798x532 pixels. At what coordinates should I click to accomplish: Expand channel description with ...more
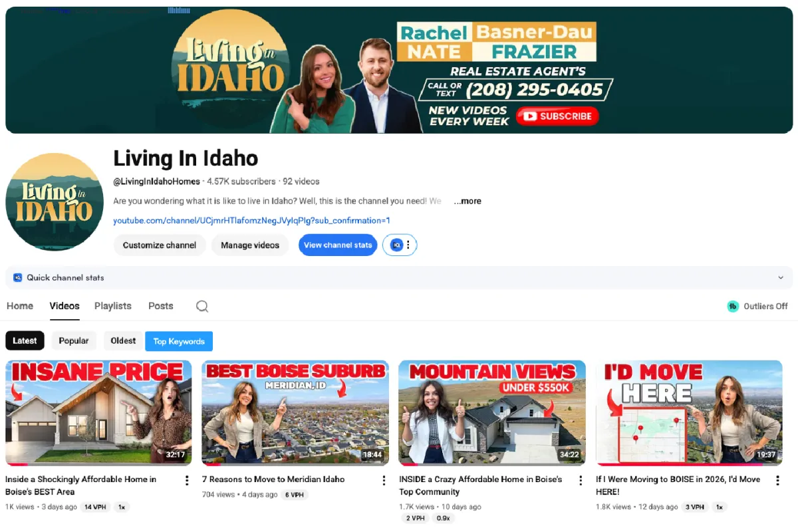click(x=467, y=201)
